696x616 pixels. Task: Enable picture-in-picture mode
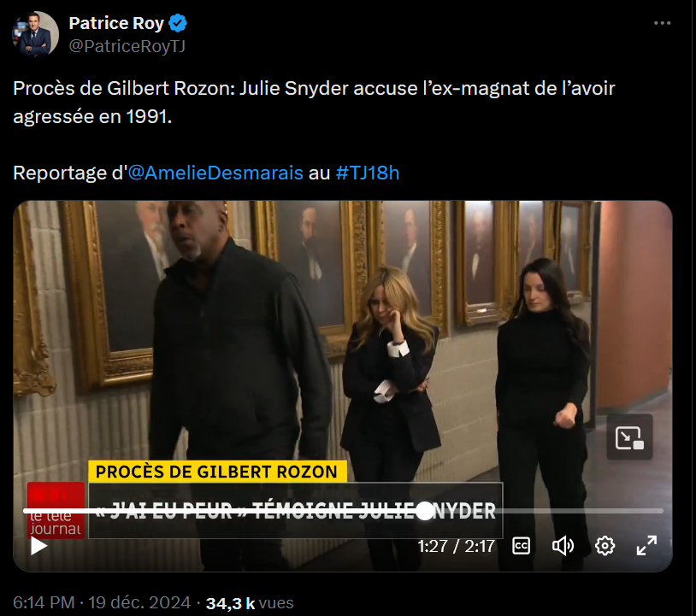point(629,437)
